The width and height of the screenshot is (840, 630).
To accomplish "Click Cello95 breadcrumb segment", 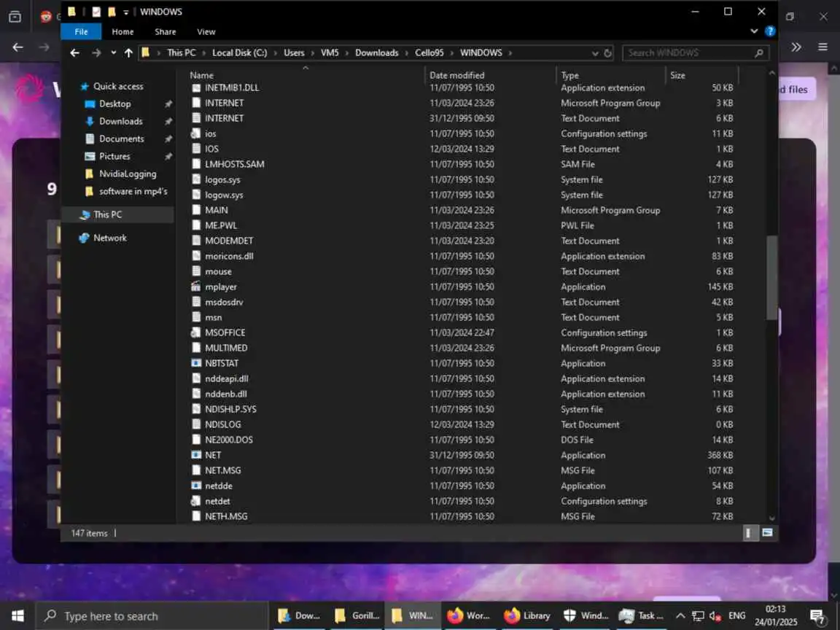I will (429, 52).
